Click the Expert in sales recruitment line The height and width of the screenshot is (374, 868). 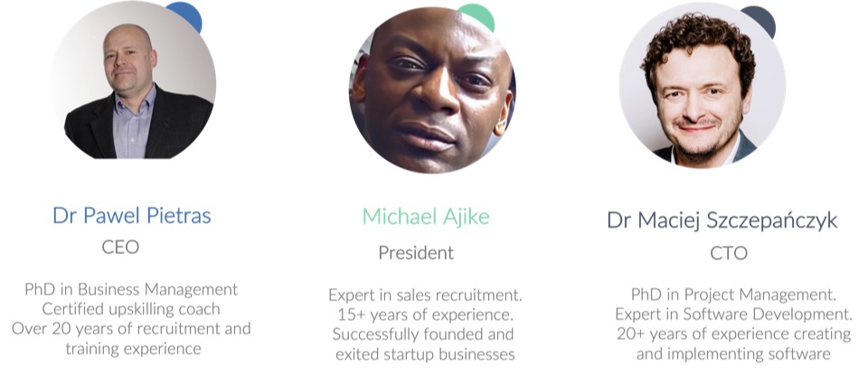425,295
